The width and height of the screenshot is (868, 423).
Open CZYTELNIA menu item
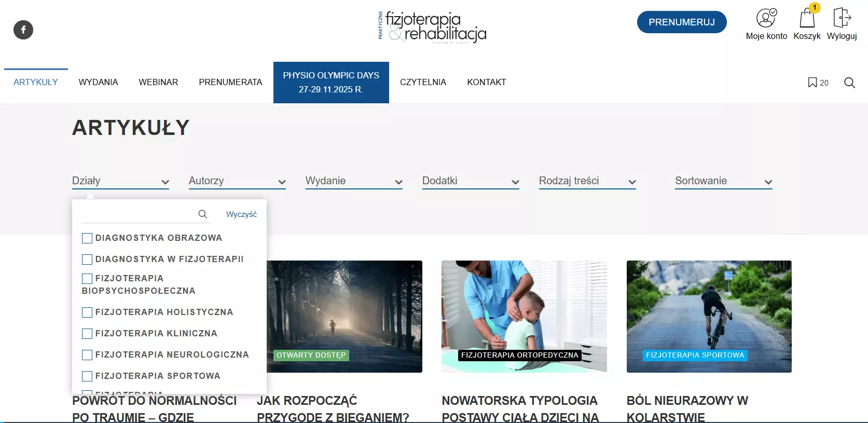point(423,82)
